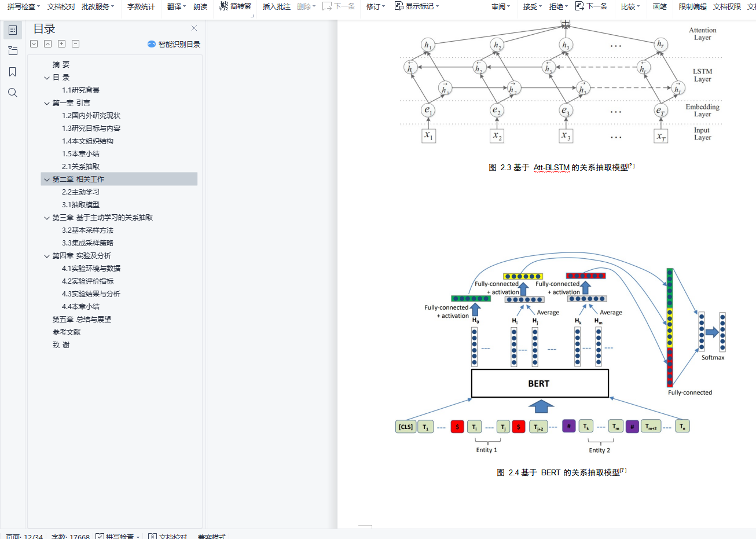Jump to 致谢 in the outline
Image resolution: width=756 pixels, height=539 pixels.
[61, 345]
